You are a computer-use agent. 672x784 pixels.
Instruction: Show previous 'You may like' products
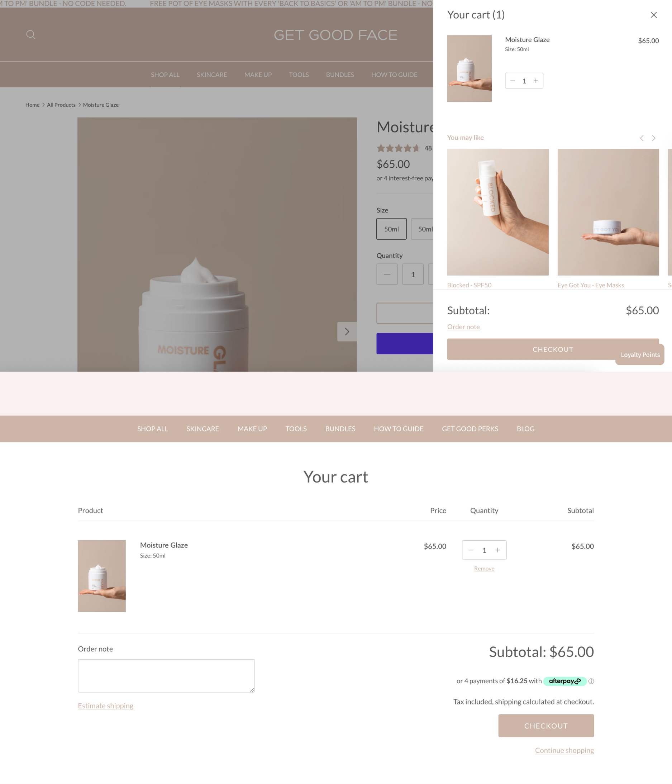click(642, 138)
